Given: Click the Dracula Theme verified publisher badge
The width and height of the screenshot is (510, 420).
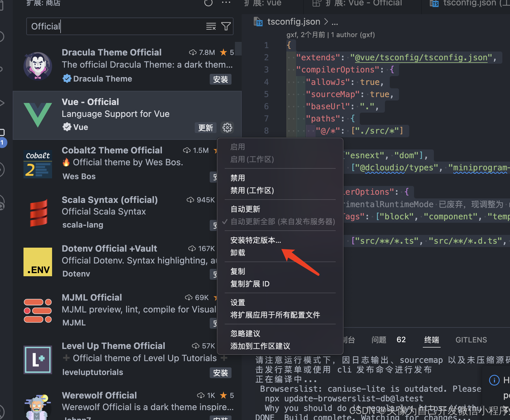Looking at the screenshot, I should (x=67, y=79).
